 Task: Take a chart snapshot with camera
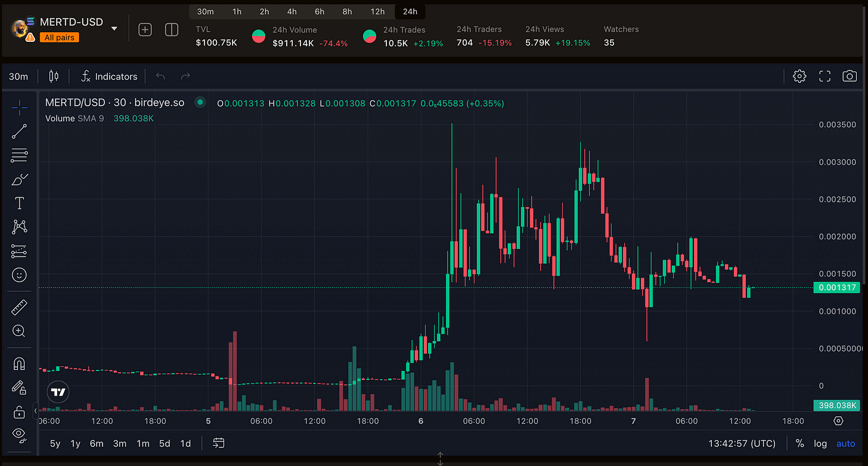click(849, 76)
